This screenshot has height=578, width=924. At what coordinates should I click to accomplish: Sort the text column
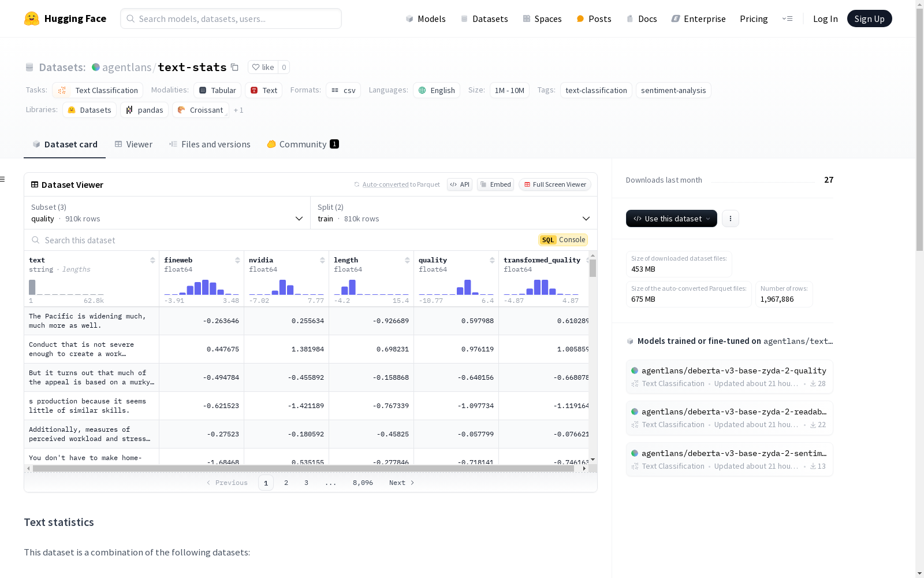[x=152, y=260]
